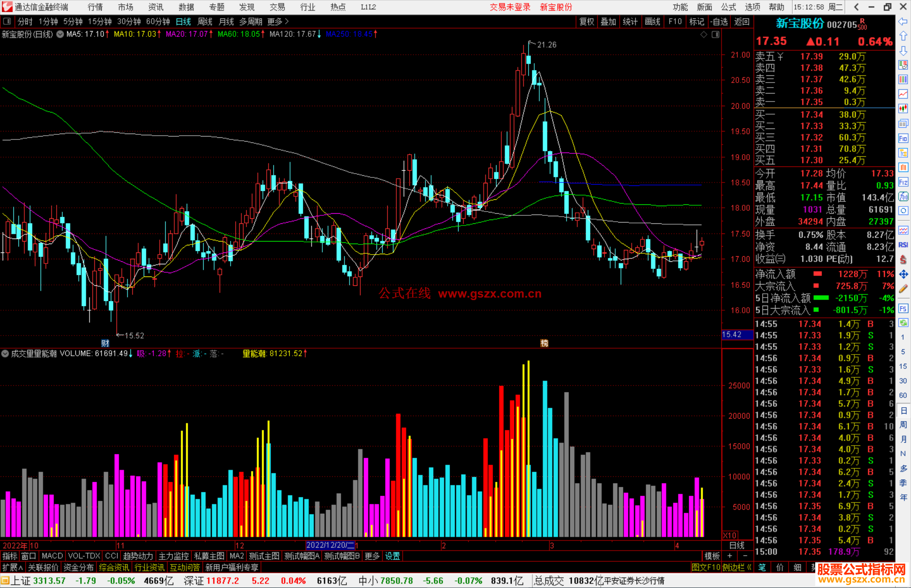
Task: Switch to the MACD indicator tab
Action: pos(52,556)
